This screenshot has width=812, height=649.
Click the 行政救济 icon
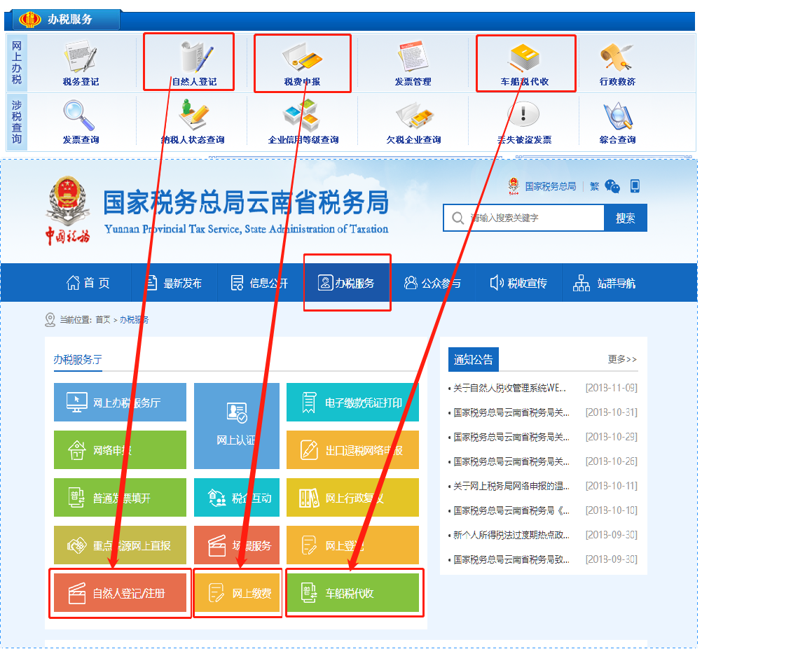coord(617,63)
